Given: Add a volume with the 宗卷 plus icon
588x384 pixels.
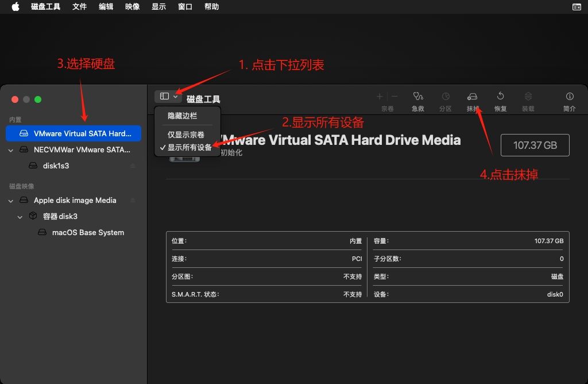Looking at the screenshot, I should (380, 97).
